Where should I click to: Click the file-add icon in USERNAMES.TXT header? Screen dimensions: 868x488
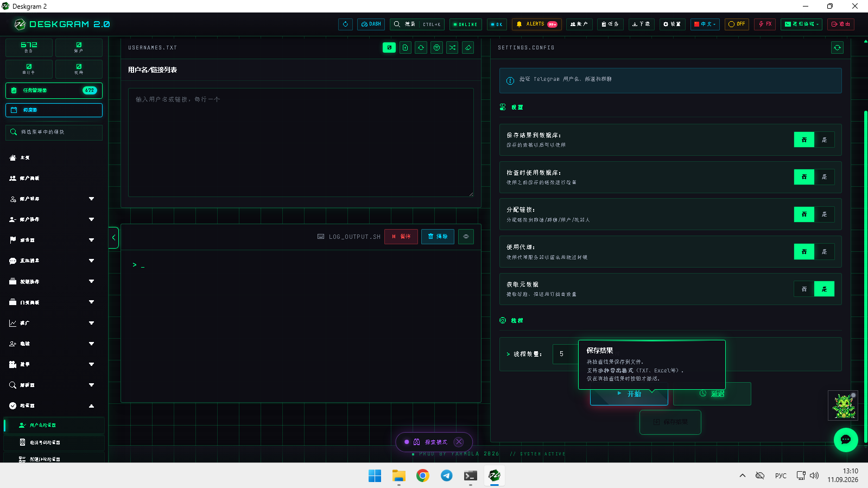tap(406, 48)
